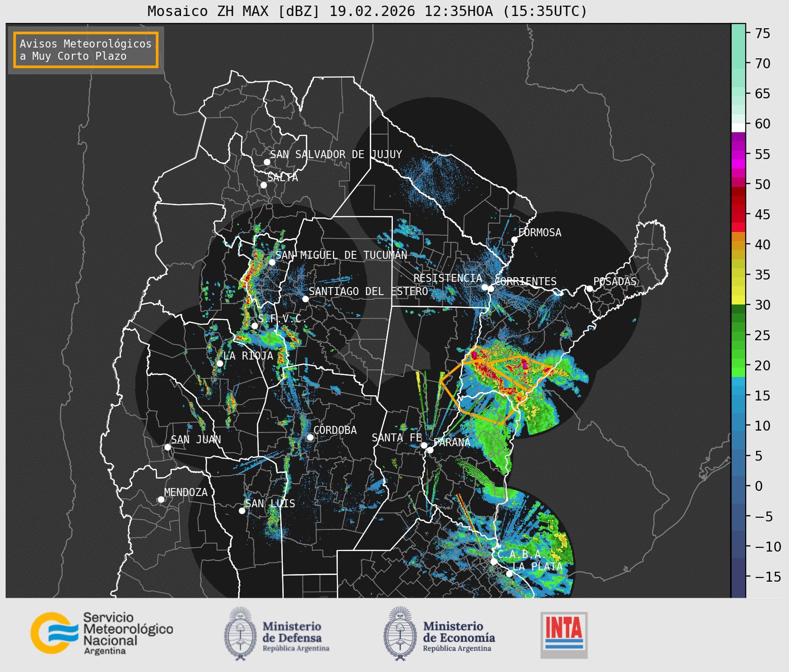Click the SAN MIGUEL DE TUCUMÁN city dot
The height and width of the screenshot is (672, 789).
[272, 262]
